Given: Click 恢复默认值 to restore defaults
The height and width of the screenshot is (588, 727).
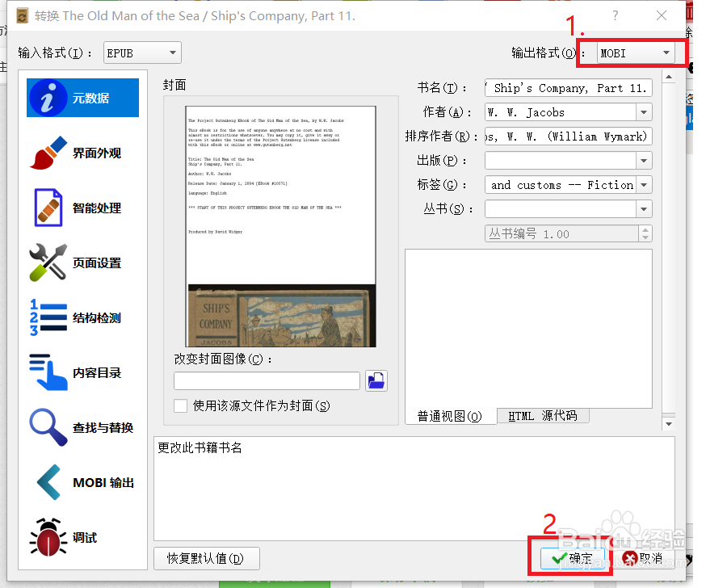Looking at the screenshot, I should click(x=206, y=558).
